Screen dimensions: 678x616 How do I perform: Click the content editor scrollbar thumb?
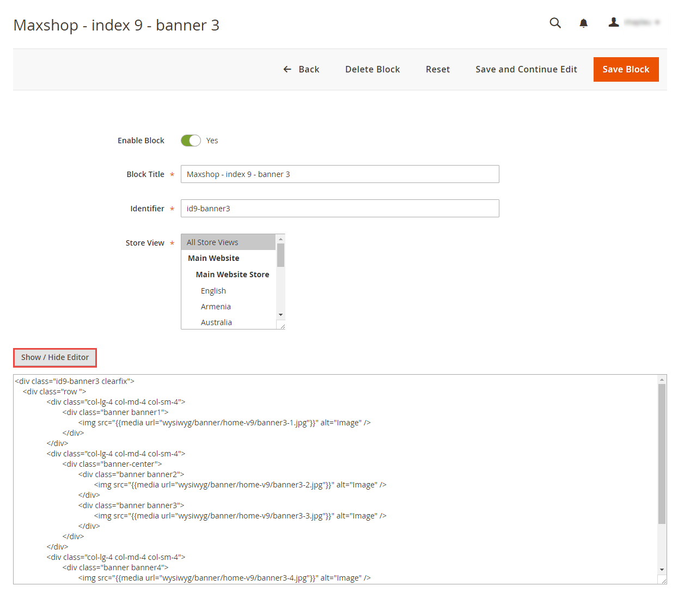tap(662, 454)
